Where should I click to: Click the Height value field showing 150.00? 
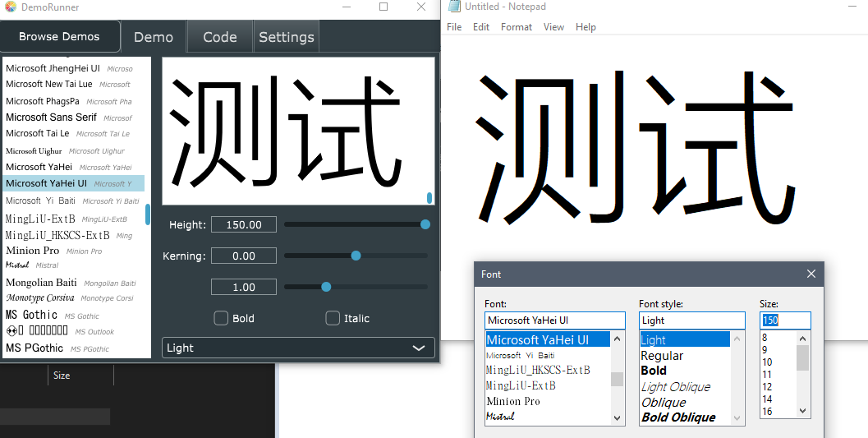click(x=244, y=224)
